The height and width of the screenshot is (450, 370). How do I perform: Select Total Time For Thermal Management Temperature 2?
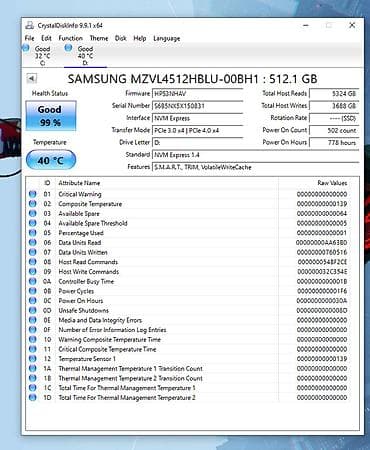(x=127, y=398)
